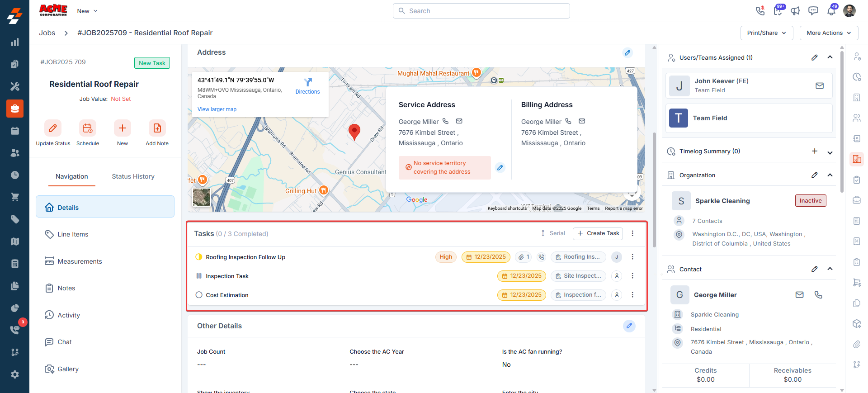
Task: Open Notes in navigation list
Action: point(105,288)
